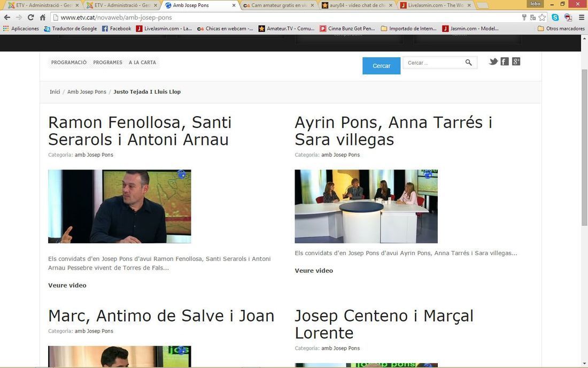Click breadcrumb text Justo Tejada I Lluis Llop
588x368 pixels.
[x=147, y=91]
